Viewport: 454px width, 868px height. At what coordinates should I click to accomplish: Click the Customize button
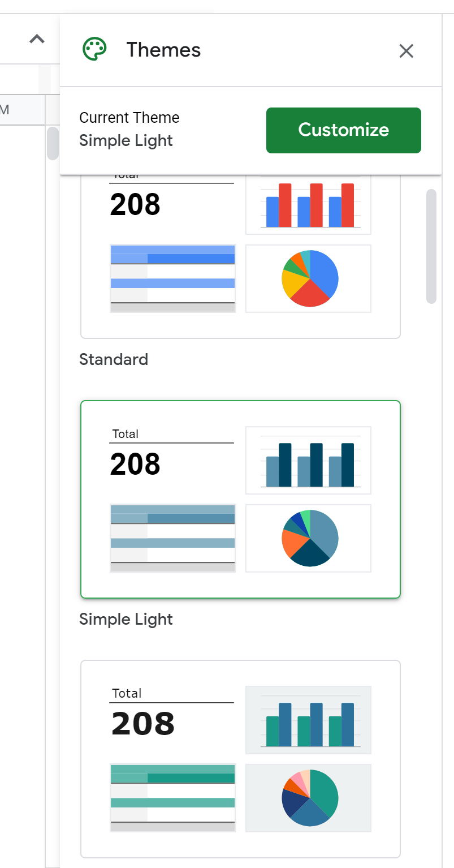tap(343, 130)
